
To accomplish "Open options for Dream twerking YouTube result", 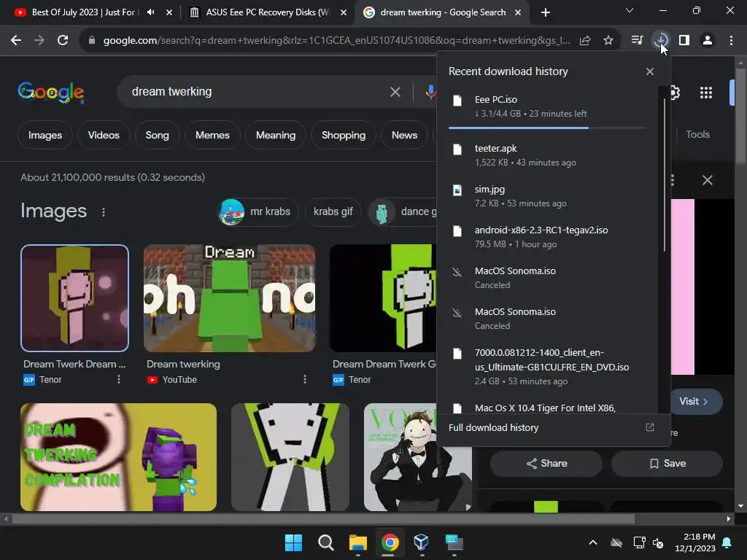I will pos(305,379).
